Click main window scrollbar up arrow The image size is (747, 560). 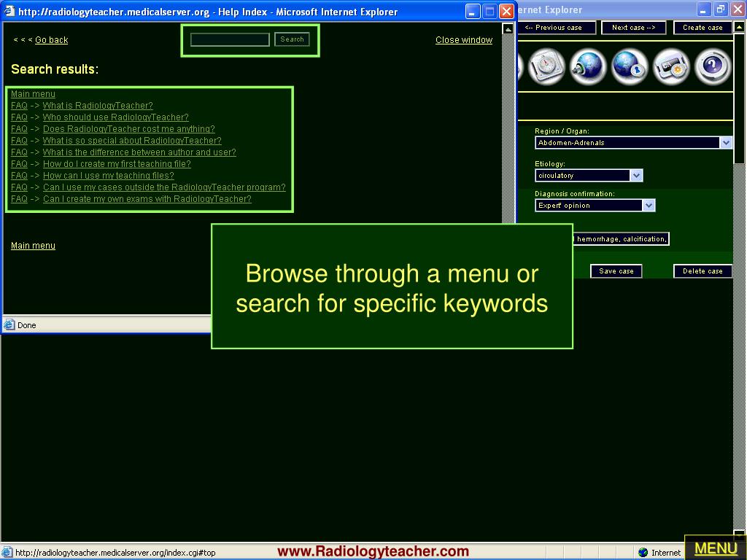(739, 27)
